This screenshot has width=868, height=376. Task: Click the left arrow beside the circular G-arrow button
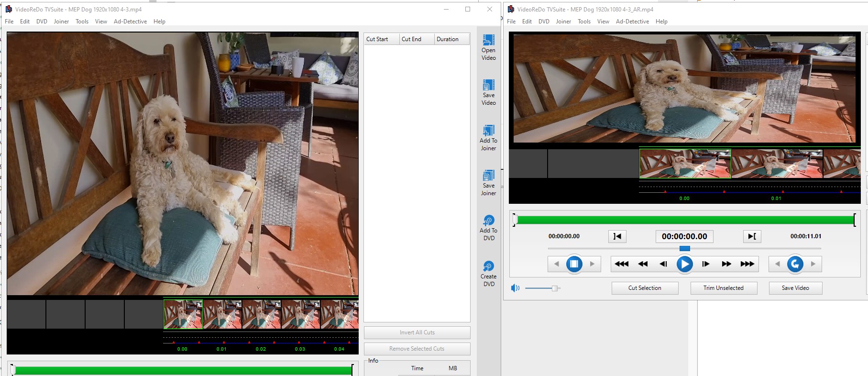pyautogui.click(x=777, y=264)
